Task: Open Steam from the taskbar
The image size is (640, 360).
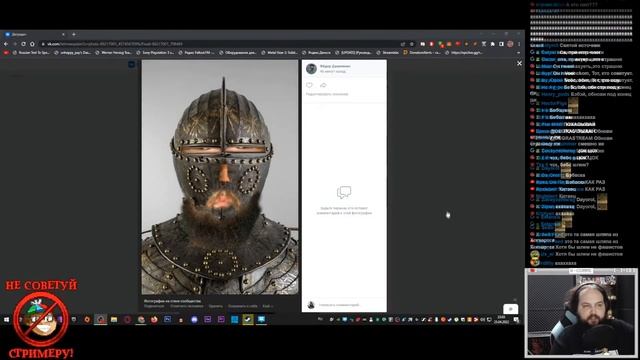Action: pos(248,319)
